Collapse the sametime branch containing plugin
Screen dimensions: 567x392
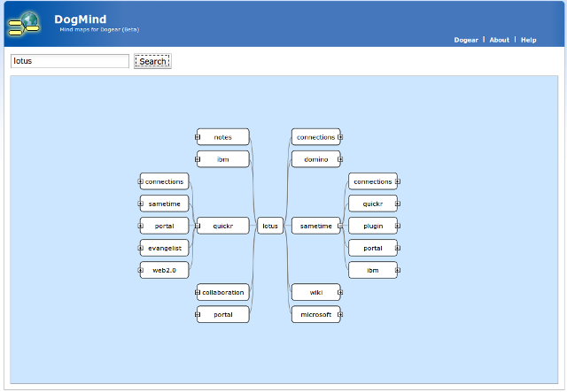340,226
